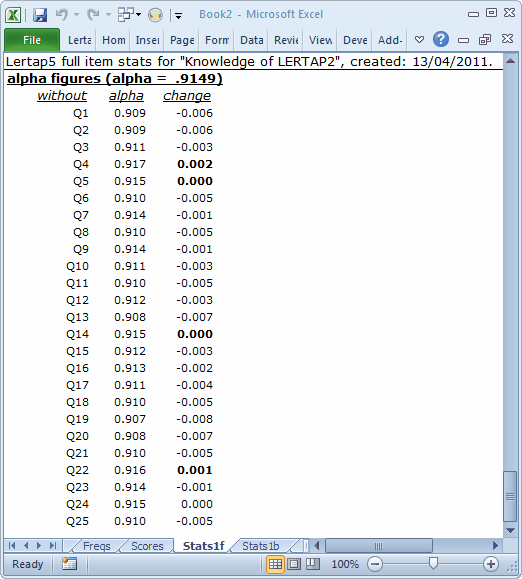This screenshot has height=579, width=522.
Task: Save the workbook with floppy icon
Action: tap(40, 15)
